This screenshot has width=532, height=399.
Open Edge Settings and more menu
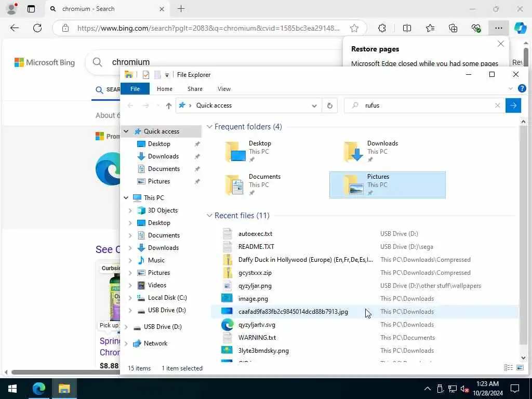[x=498, y=28]
